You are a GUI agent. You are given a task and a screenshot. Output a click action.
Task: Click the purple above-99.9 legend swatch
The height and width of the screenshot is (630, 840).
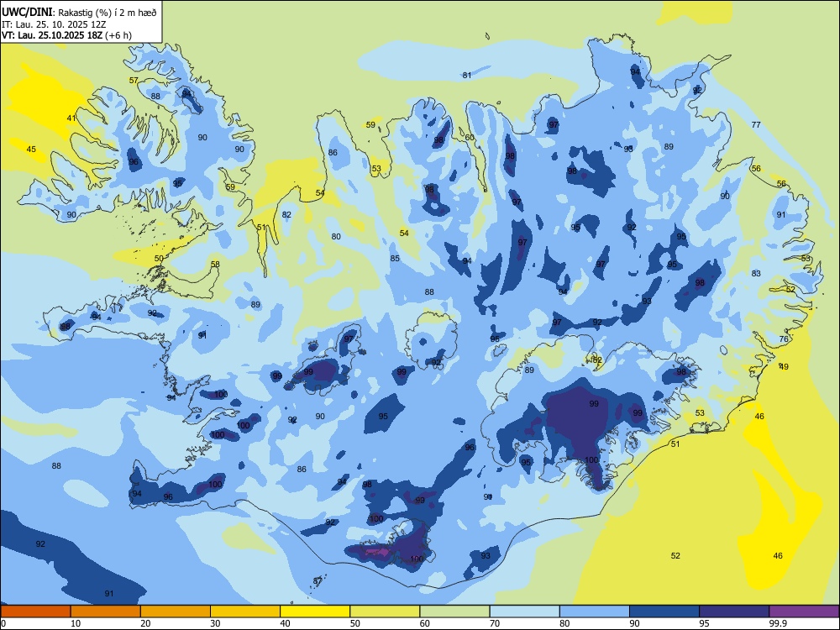coord(804,612)
